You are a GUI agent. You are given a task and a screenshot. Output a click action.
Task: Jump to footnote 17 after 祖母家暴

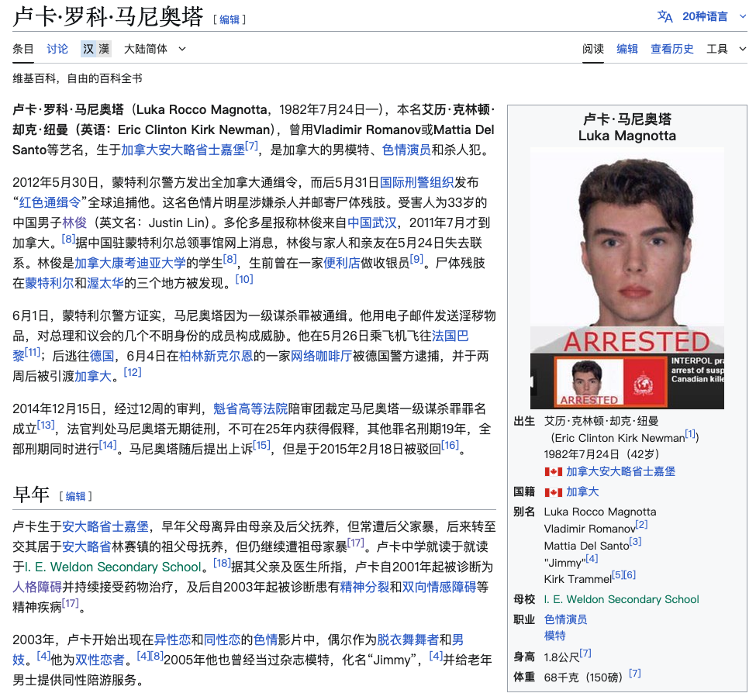(x=355, y=543)
